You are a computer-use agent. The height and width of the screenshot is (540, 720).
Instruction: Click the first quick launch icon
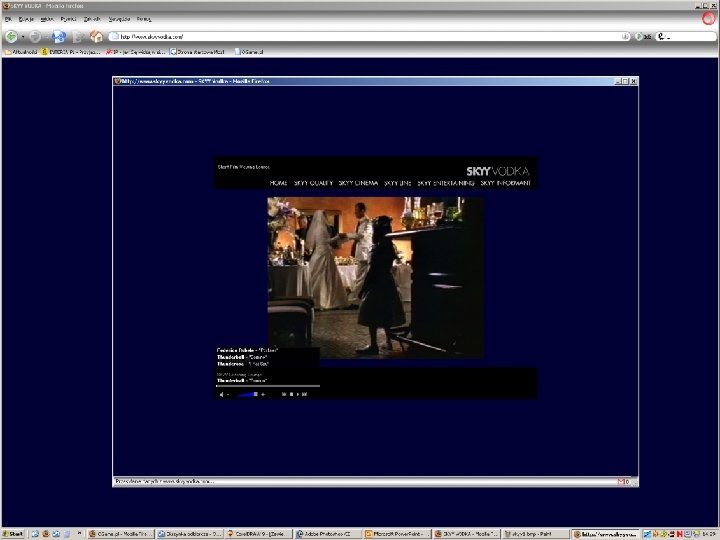point(35,534)
